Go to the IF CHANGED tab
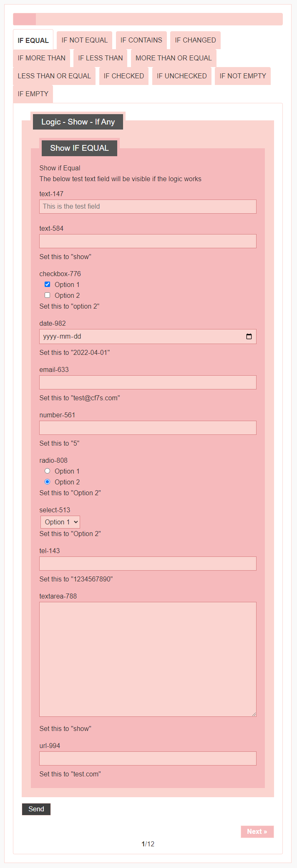 point(195,40)
